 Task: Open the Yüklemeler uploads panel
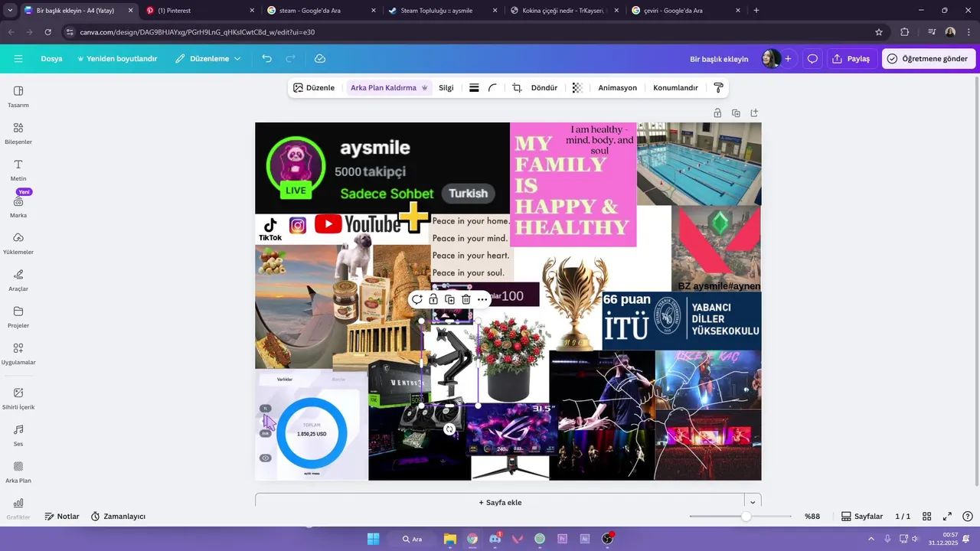coord(18,243)
